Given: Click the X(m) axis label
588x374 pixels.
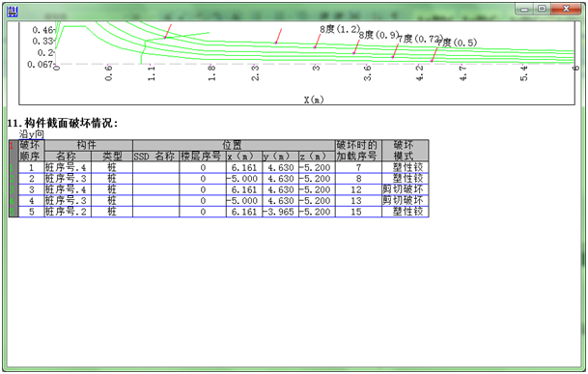Looking at the screenshot, I should 314,100.
